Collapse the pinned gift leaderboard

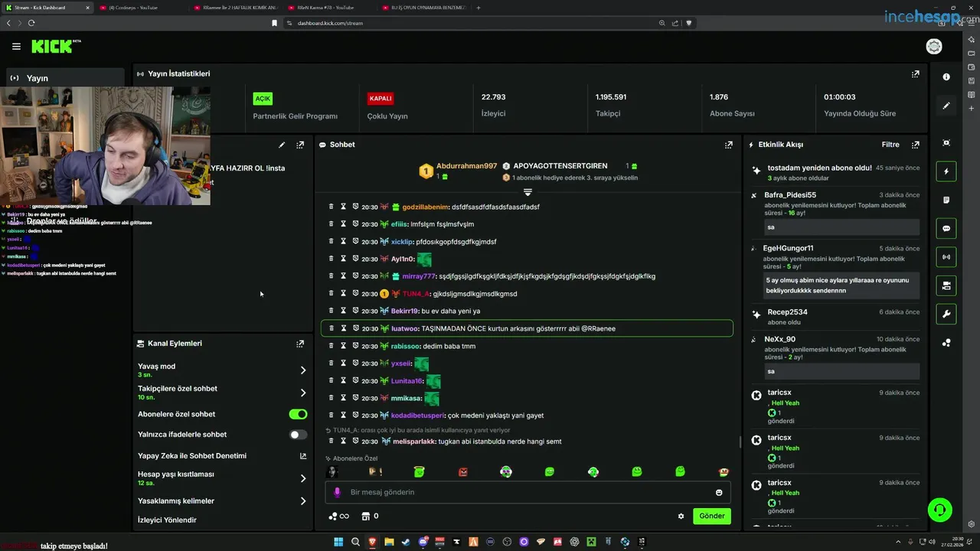[528, 191]
